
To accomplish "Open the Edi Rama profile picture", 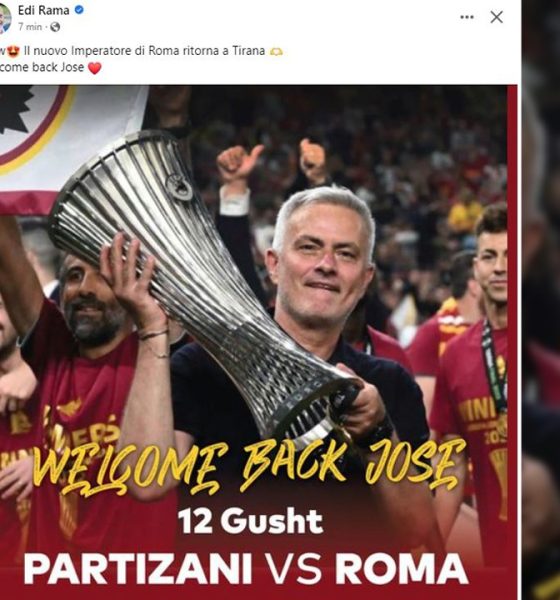I will 5,18.
